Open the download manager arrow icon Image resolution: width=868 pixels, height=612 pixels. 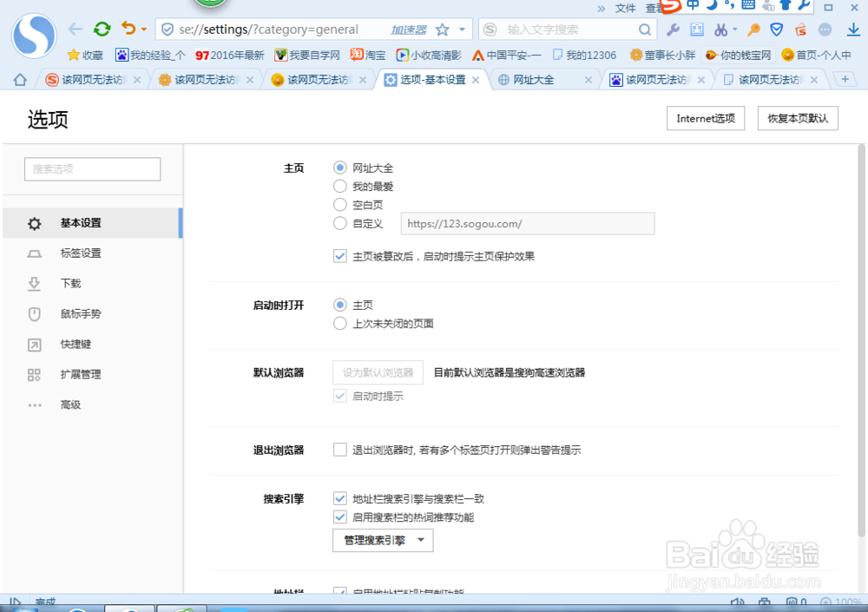click(x=852, y=29)
